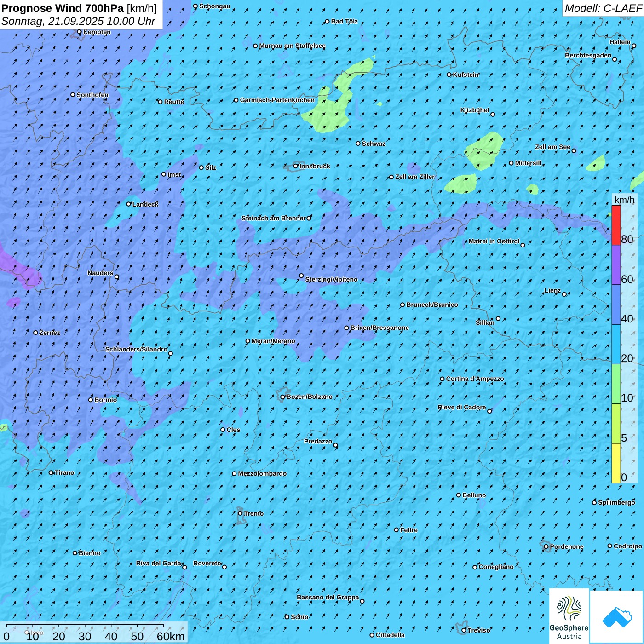Screen dimensions: 644x644
Task: Click the date 'Sonntag, 21.09.2025 10:00 Uhr'
Action: click(x=79, y=21)
